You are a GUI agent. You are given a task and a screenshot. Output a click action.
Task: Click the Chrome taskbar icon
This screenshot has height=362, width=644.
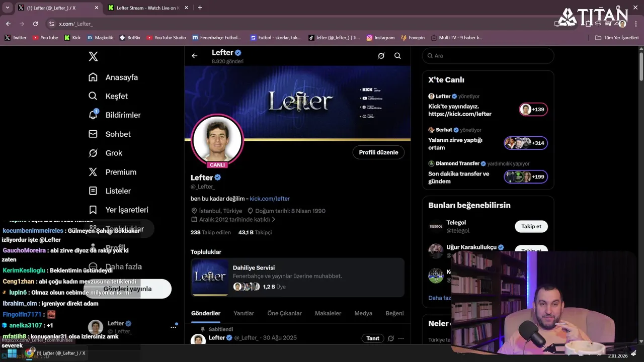[30, 353]
